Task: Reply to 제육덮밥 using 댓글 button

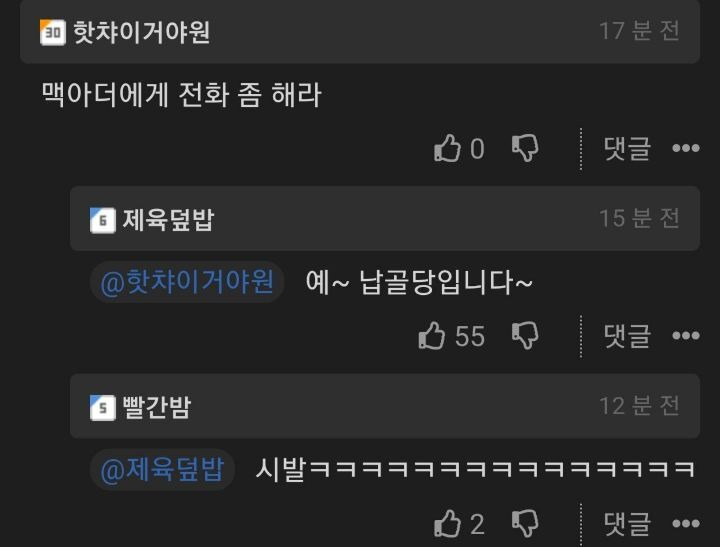Action: (x=627, y=336)
